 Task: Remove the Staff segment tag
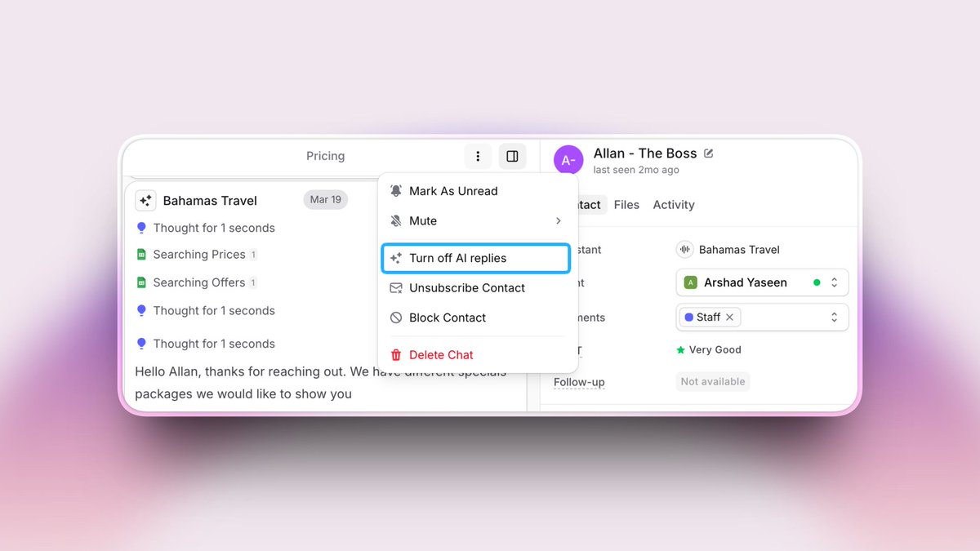[730, 318]
